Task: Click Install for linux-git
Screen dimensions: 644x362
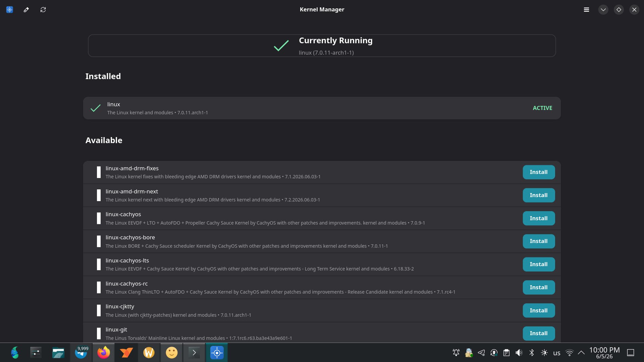Action: point(539,334)
